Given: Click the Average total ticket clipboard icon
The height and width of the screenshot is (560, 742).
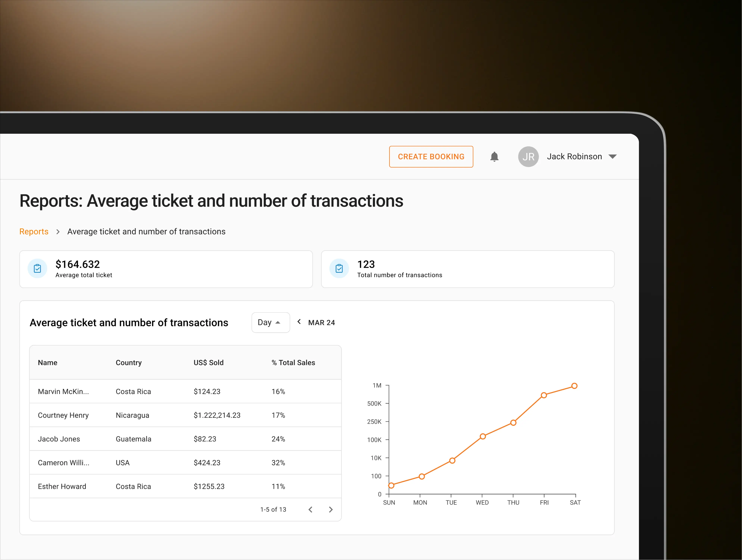Looking at the screenshot, I should (37, 269).
